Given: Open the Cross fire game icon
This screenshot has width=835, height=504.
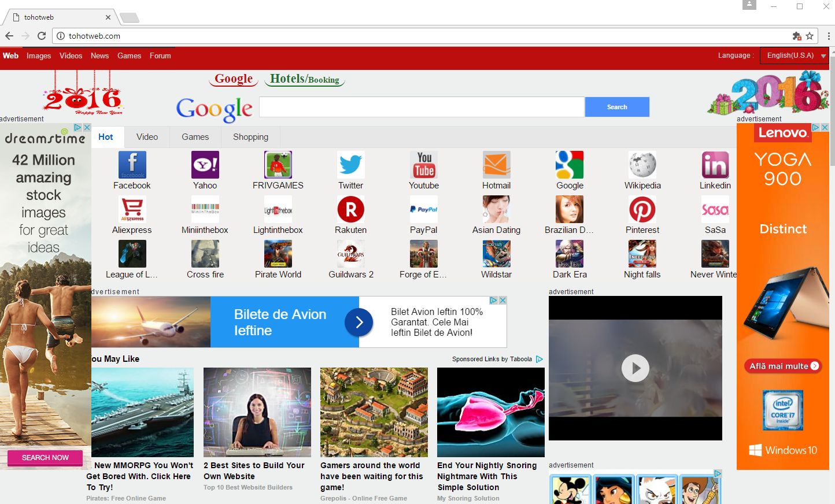Looking at the screenshot, I should (205, 254).
